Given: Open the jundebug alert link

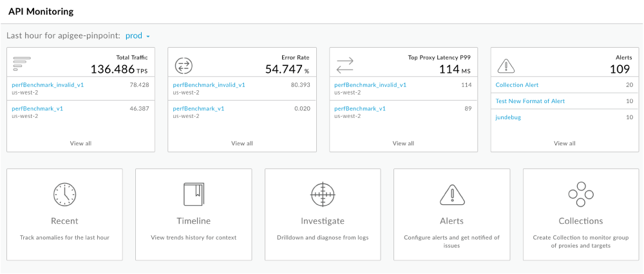Looking at the screenshot, I should click(x=509, y=117).
